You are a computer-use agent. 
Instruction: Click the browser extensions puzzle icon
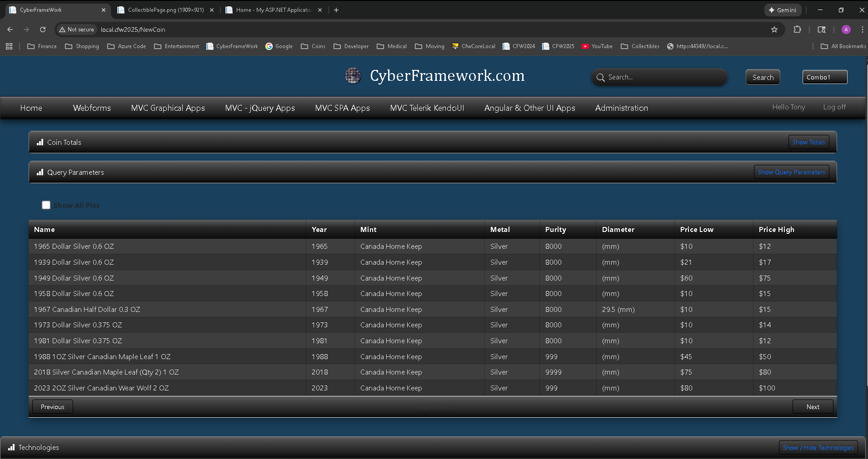coord(797,30)
